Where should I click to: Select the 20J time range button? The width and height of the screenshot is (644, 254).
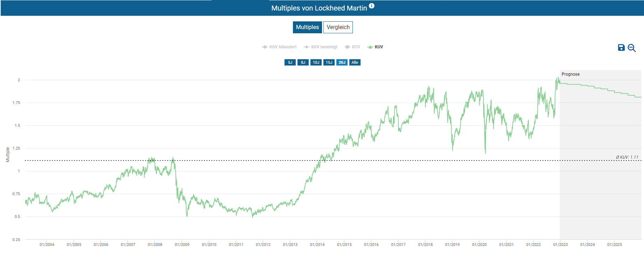[342, 62]
